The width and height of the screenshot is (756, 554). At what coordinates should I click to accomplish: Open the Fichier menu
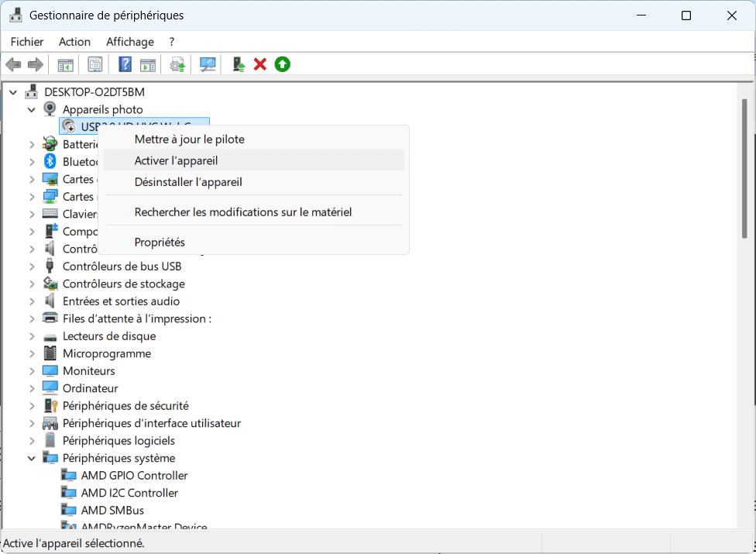27,42
